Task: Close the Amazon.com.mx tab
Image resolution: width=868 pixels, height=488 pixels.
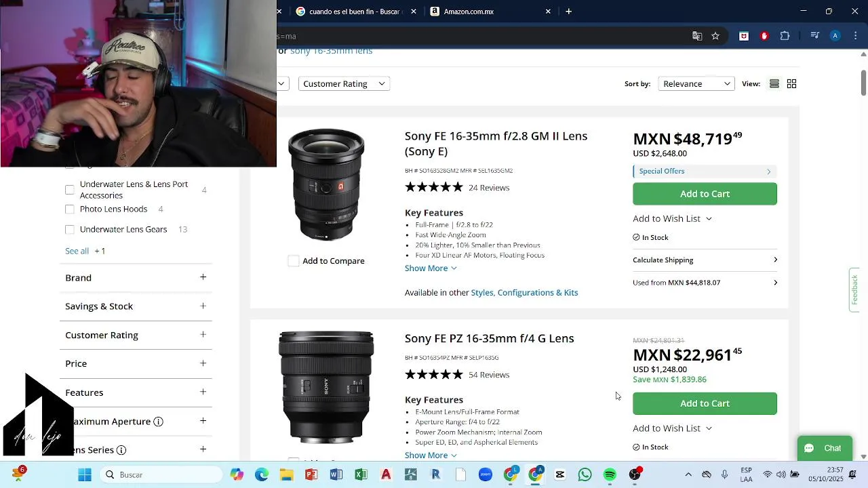Action: click(548, 12)
